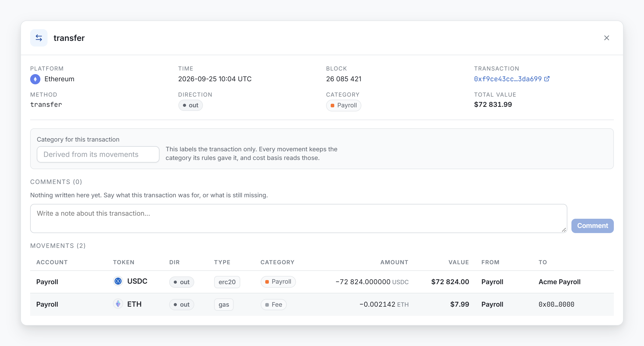Click the -72 824.000000 USDC amount
This screenshot has height=346, width=644.
(372, 282)
